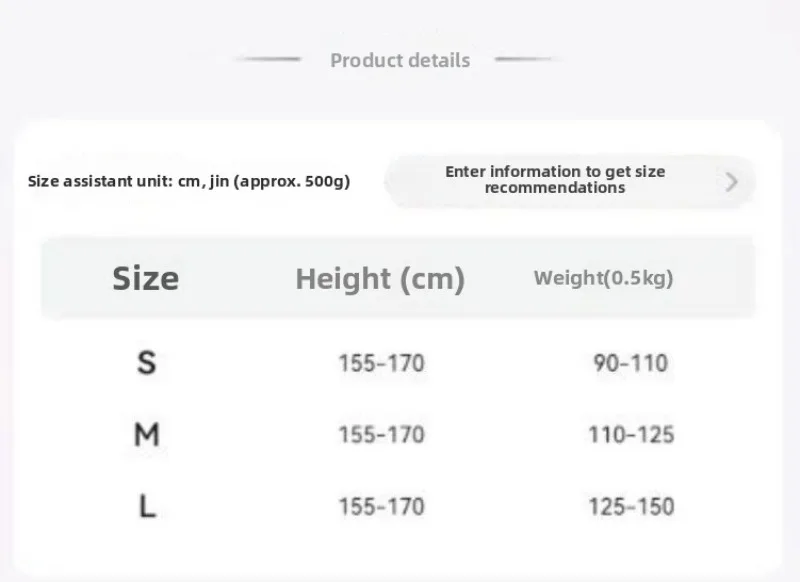Click weight range 90-110

(x=631, y=363)
